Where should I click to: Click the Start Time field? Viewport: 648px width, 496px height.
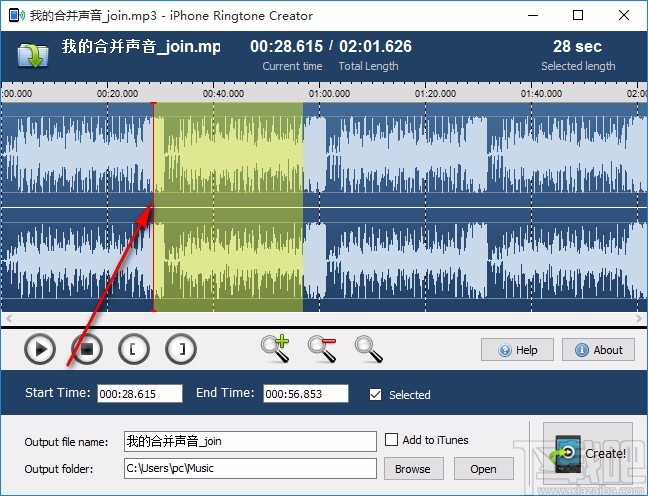[140, 393]
